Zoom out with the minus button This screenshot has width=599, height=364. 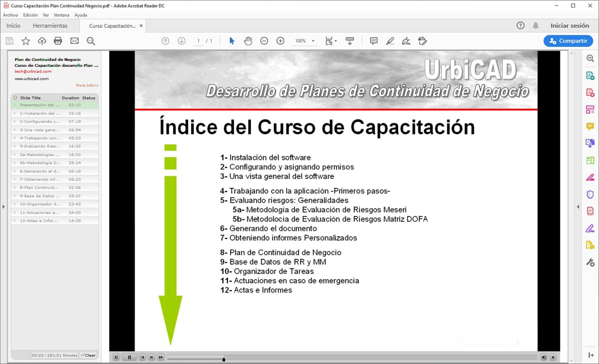click(264, 41)
